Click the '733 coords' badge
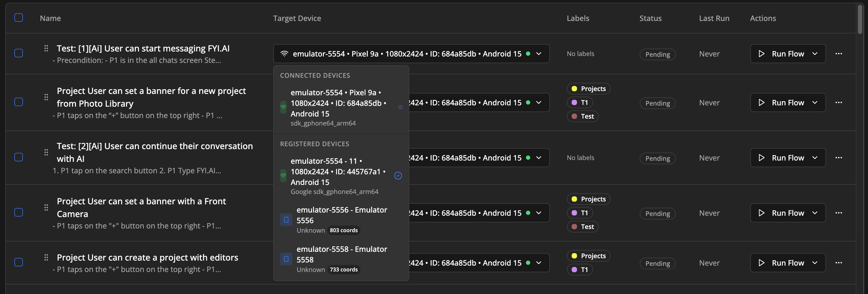This screenshot has width=868, height=294. click(x=343, y=269)
